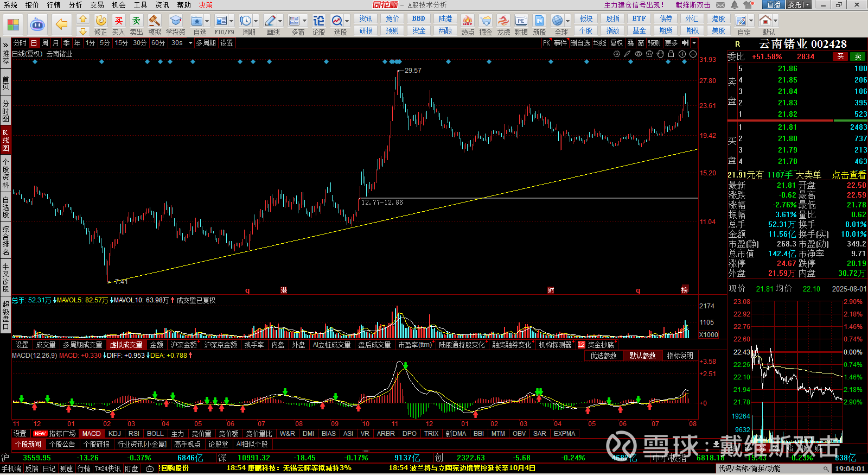This screenshot has width=868, height=475.
Task: Open the 龙虎 dragon icon
Action: [x=503, y=21]
